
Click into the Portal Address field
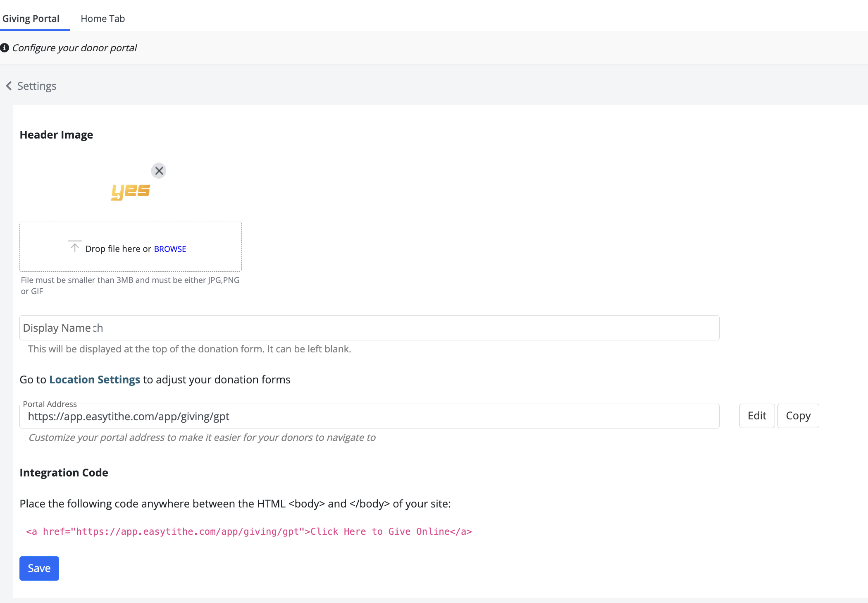coord(369,416)
